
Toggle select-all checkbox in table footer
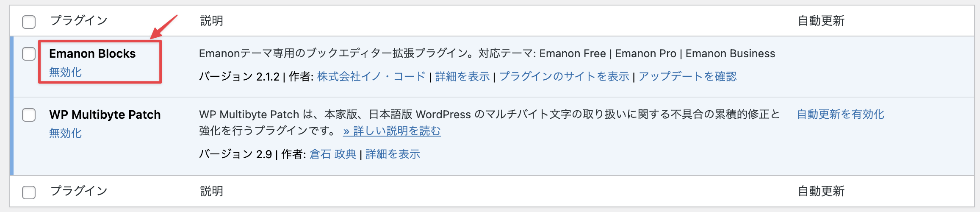tap(29, 192)
